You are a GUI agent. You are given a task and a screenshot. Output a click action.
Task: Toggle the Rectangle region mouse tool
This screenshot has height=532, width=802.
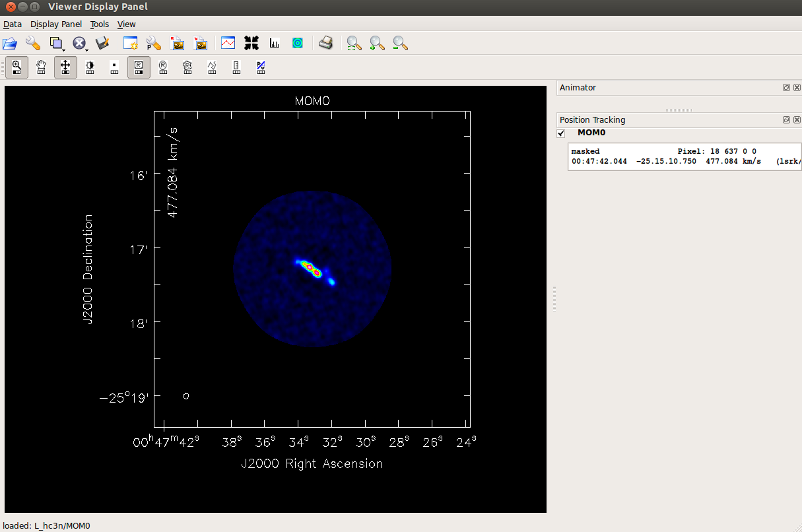139,67
